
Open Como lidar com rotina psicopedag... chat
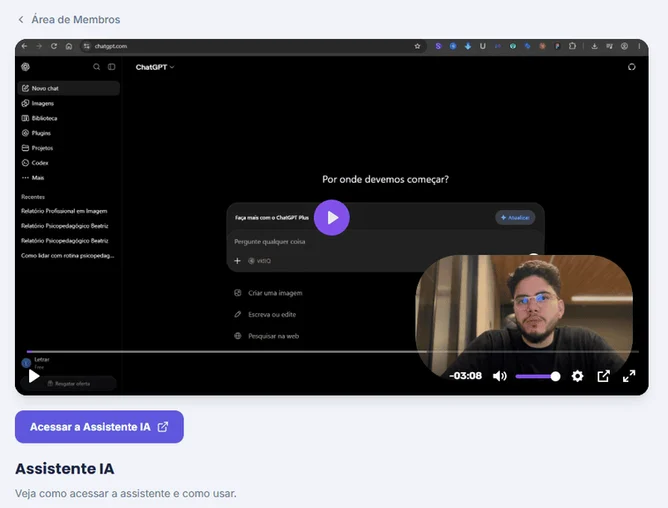(x=69, y=256)
